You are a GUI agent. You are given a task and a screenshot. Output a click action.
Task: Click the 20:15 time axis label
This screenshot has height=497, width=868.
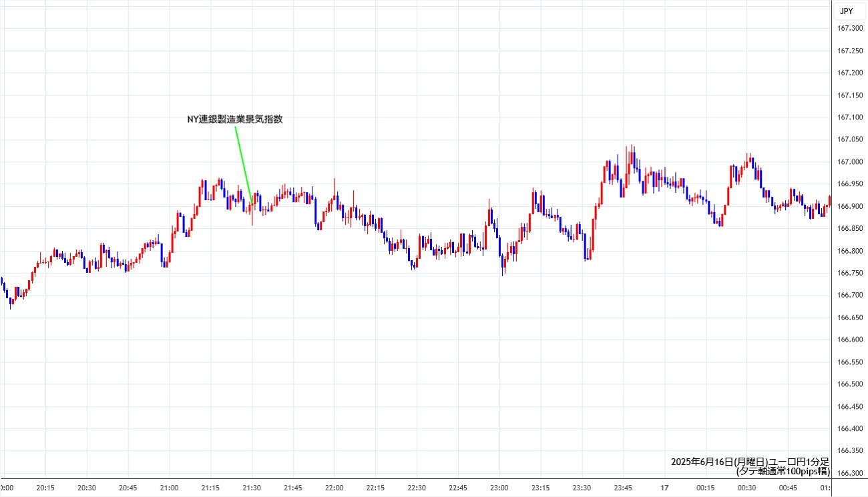coord(45,488)
